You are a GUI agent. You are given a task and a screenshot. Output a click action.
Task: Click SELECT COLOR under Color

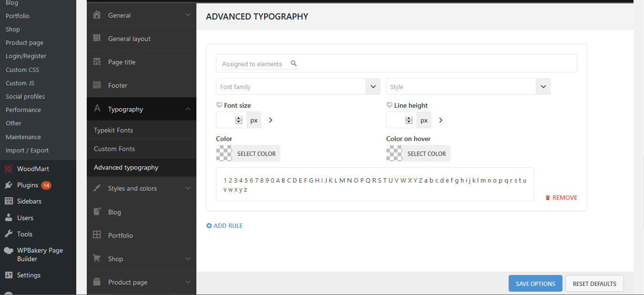click(256, 153)
